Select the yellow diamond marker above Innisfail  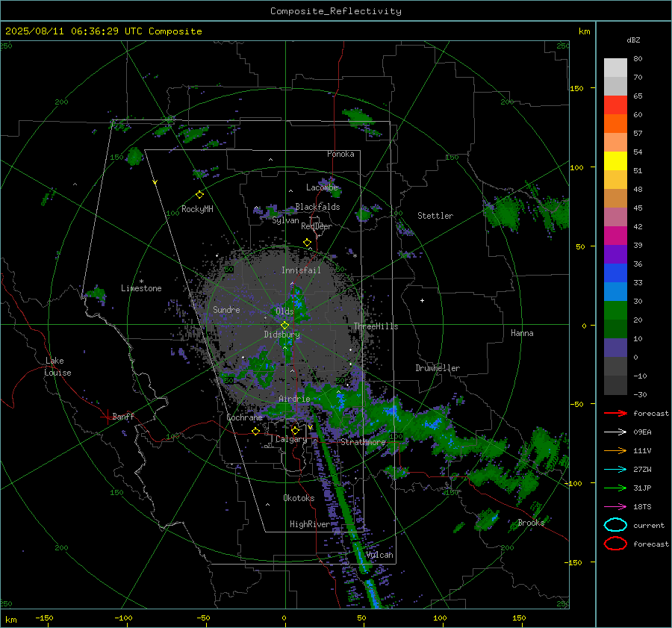[x=307, y=243]
